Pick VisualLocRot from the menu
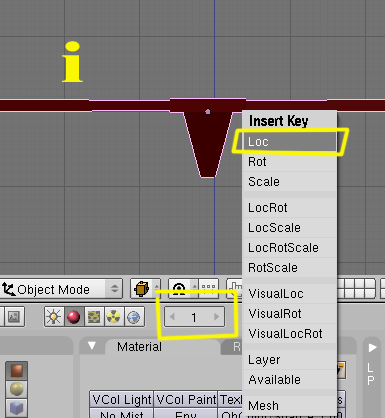The image size is (385, 418). [290, 334]
